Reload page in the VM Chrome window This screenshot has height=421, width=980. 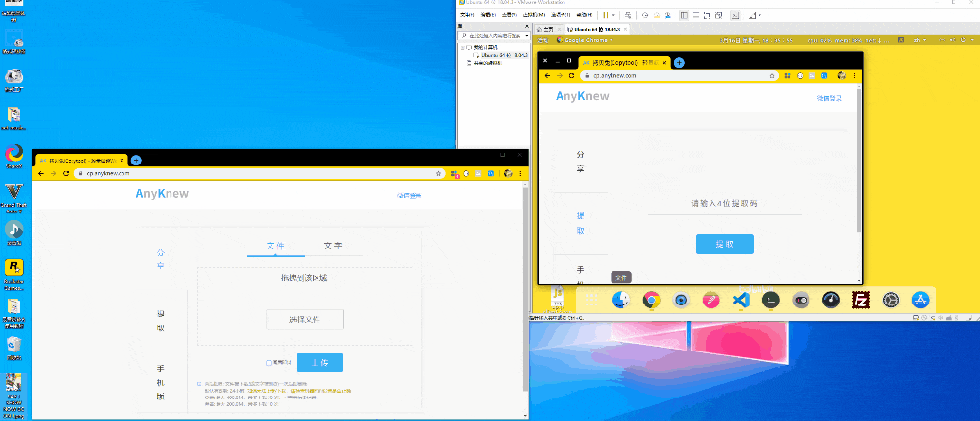click(571, 75)
